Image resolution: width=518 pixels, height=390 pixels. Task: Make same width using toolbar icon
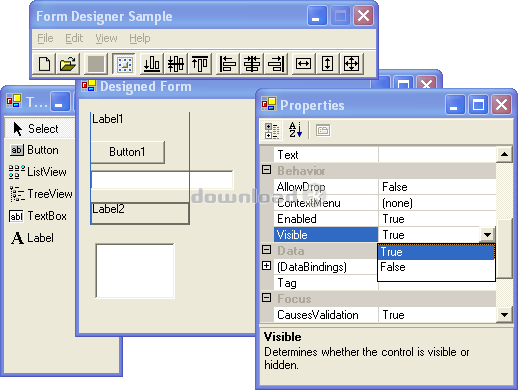click(303, 63)
